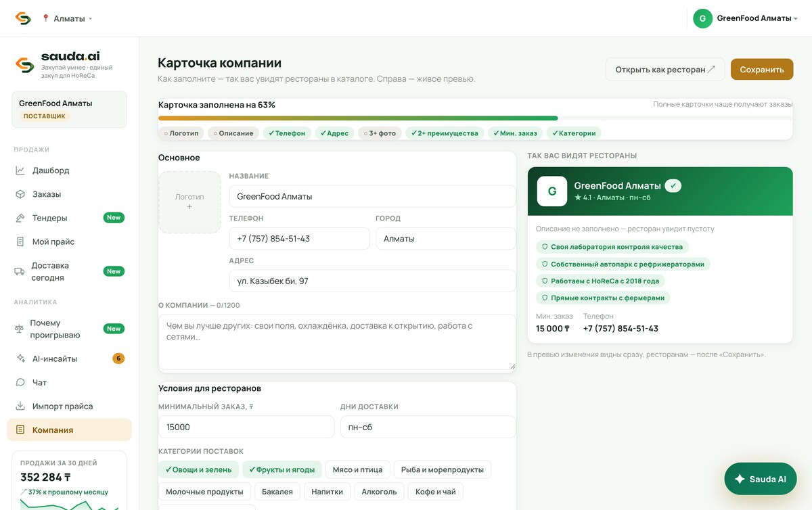
Task: Click the Категории checklist chip
Action: point(574,133)
